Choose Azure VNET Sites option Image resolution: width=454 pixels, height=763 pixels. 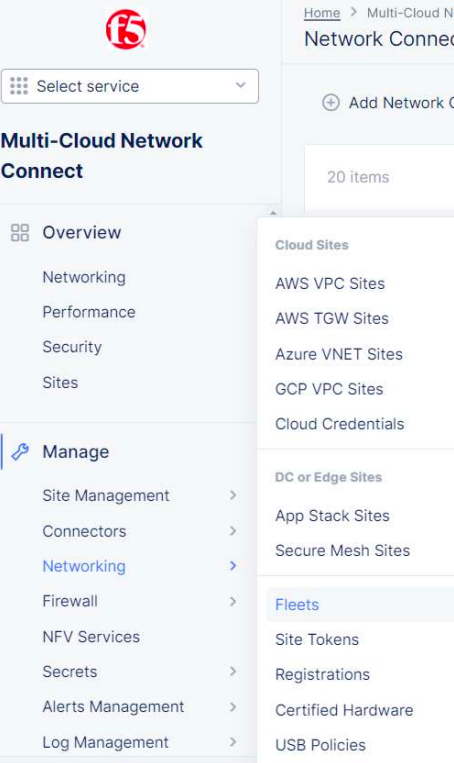tap(339, 354)
